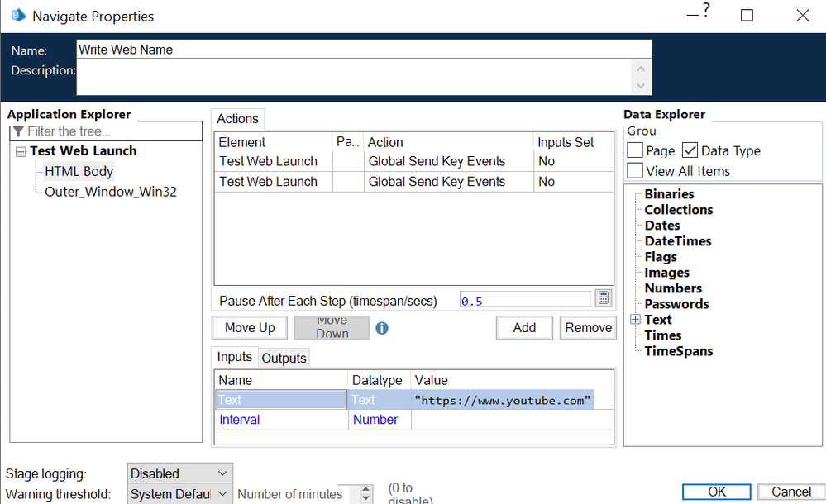Screen dimensions: 826x504
Task: Click the Pause After Each Step value field
Action: click(x=525, y=301)
